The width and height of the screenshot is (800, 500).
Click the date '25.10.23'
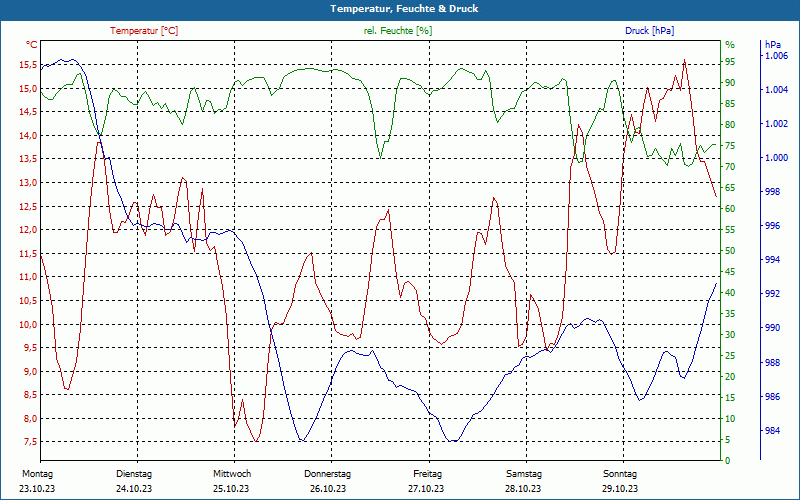pyautogui.click(x=231, y=489)
